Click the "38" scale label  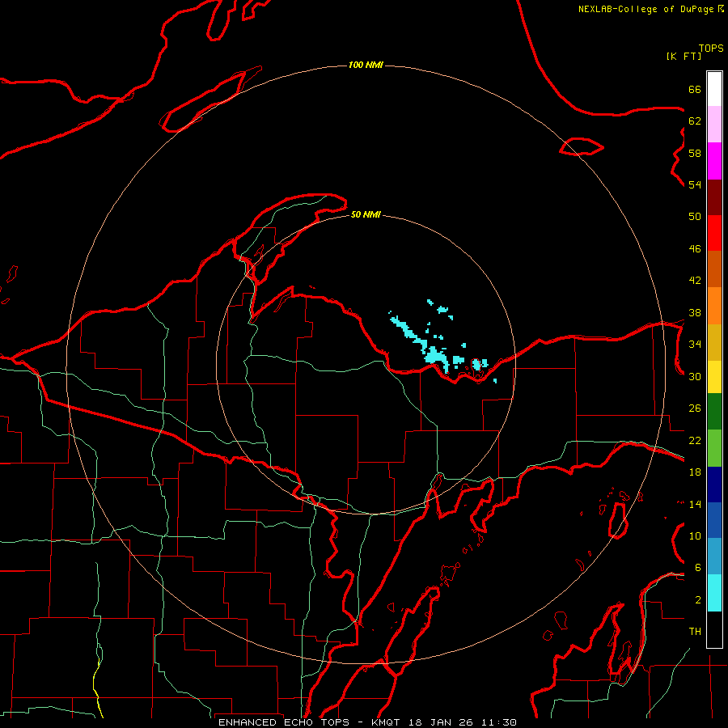click(695, 312)
